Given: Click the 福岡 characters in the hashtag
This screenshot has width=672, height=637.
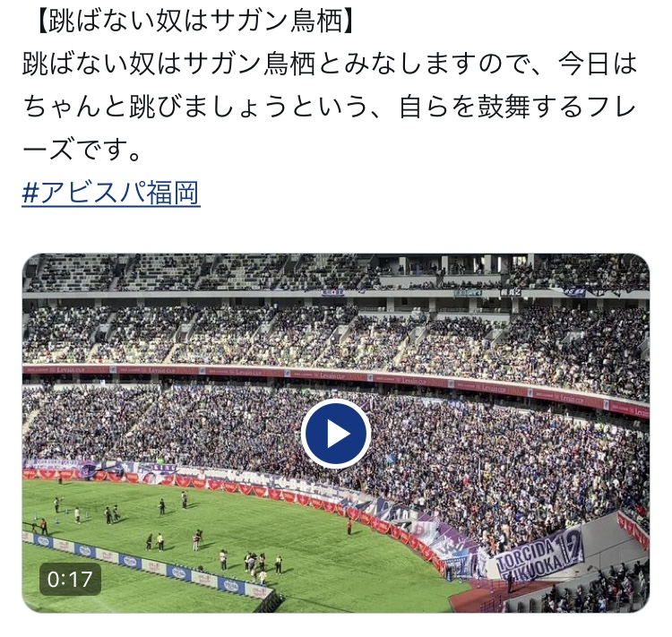Looking at the screenshot, I should 174,193.
